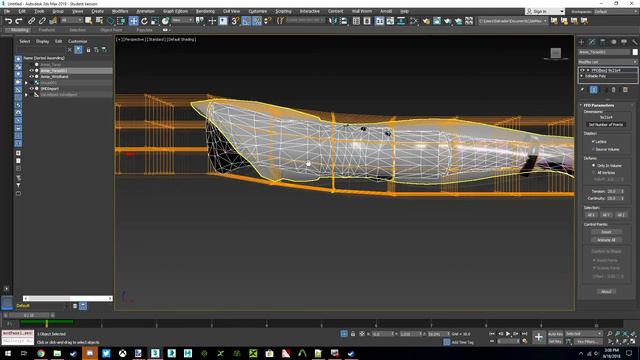Click the object color swatch
Image resolution: width=640 pixels, height=360 pixels.
coord(635,52)
